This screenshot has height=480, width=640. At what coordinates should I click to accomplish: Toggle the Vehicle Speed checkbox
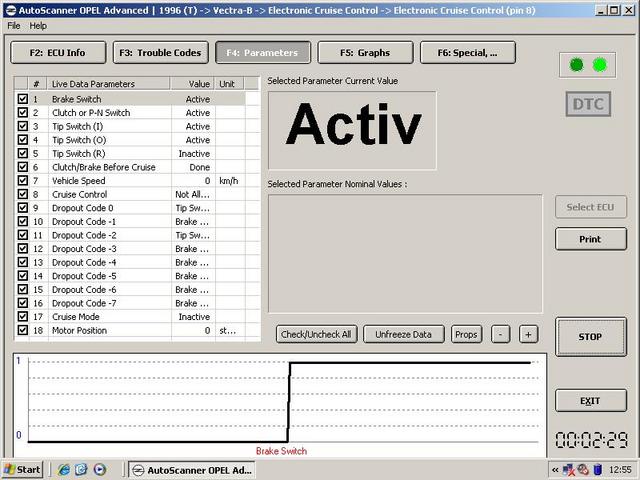(22, 180)
